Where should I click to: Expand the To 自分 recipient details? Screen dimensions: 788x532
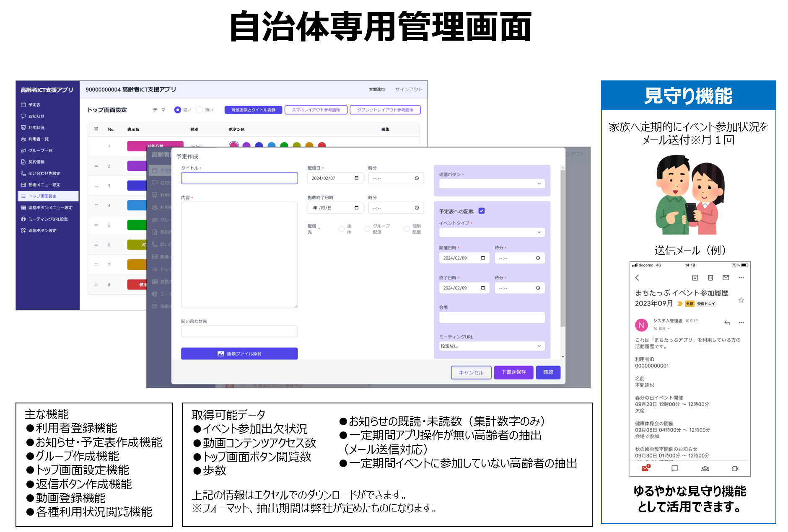coord(661,328)
